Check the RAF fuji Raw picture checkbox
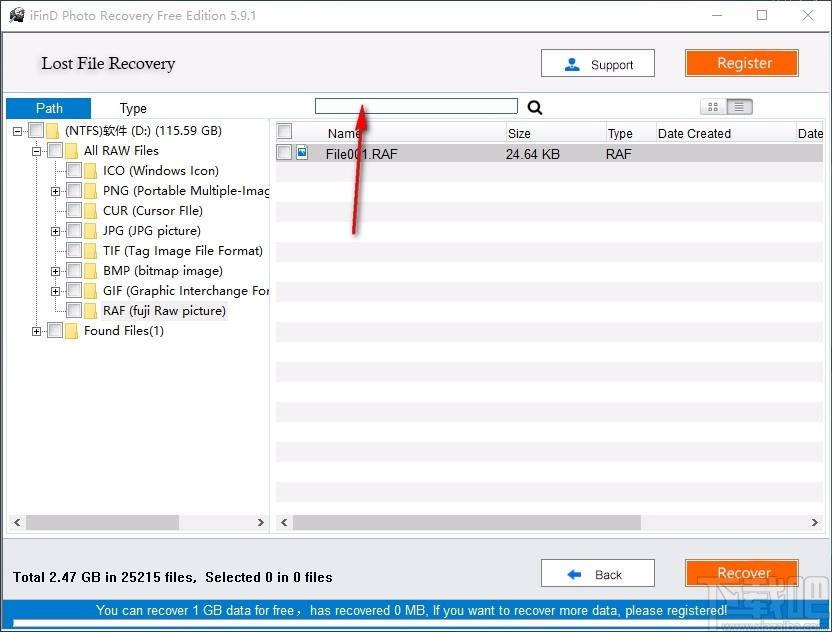This screenshot has height=632, width=832. (74, 310)
